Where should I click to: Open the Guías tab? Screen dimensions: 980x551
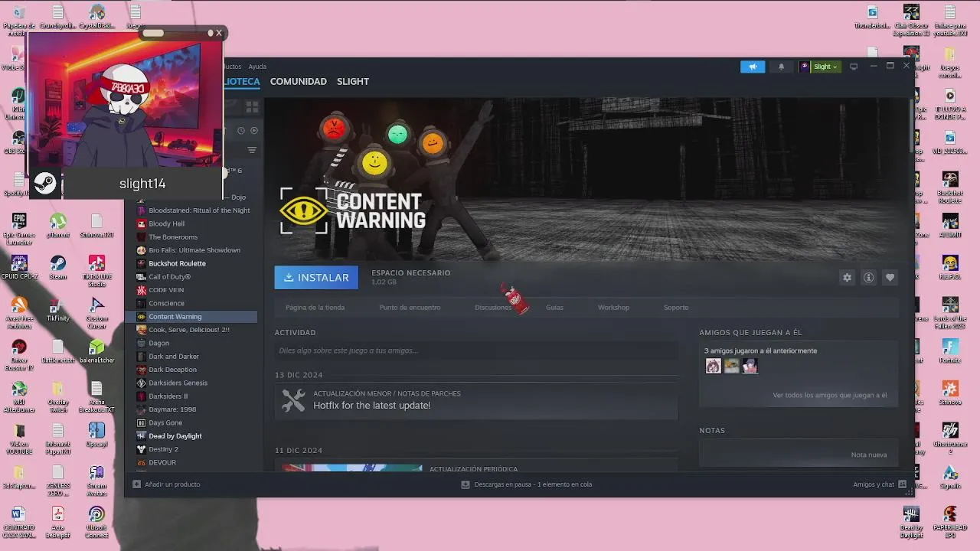pos(554,308)
